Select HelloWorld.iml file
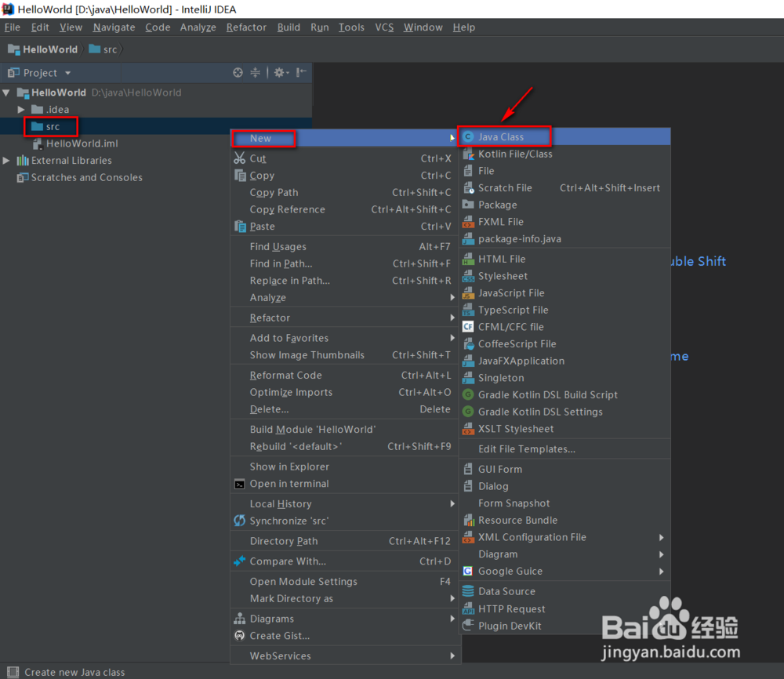This screenshot has height=679, width=784. tap(156, 143)
